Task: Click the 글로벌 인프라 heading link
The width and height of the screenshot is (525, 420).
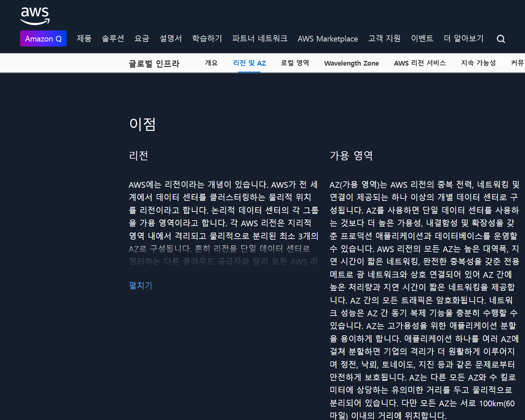Action: click(x=154, y=64)
